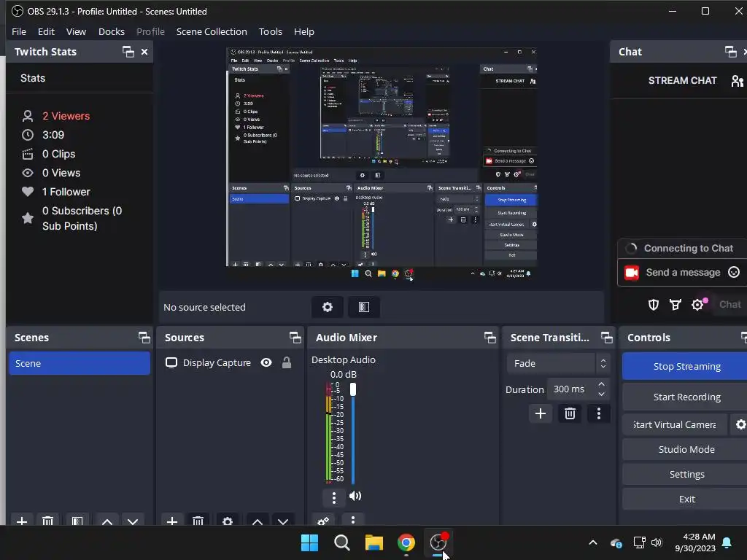Viewport: 747px width, 560px height.
Task: Open the View menu
Action: point(76,31)
